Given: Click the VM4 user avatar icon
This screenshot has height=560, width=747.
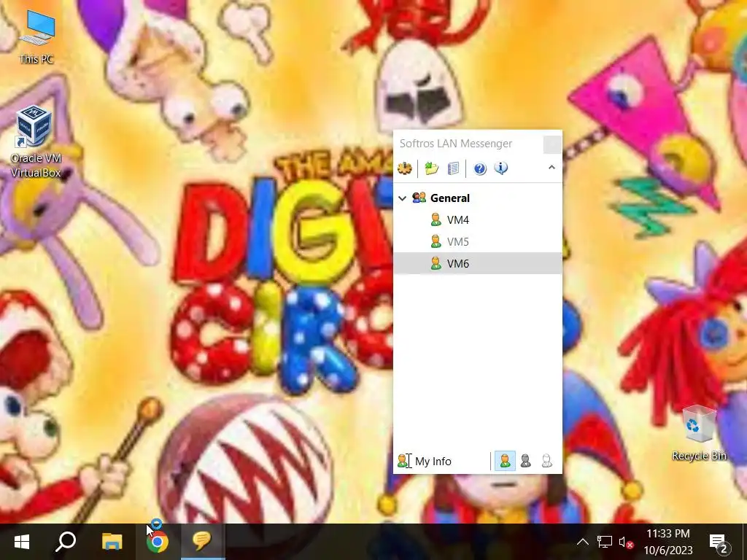Looking at the screenshot, I should (x=436, y=219).
